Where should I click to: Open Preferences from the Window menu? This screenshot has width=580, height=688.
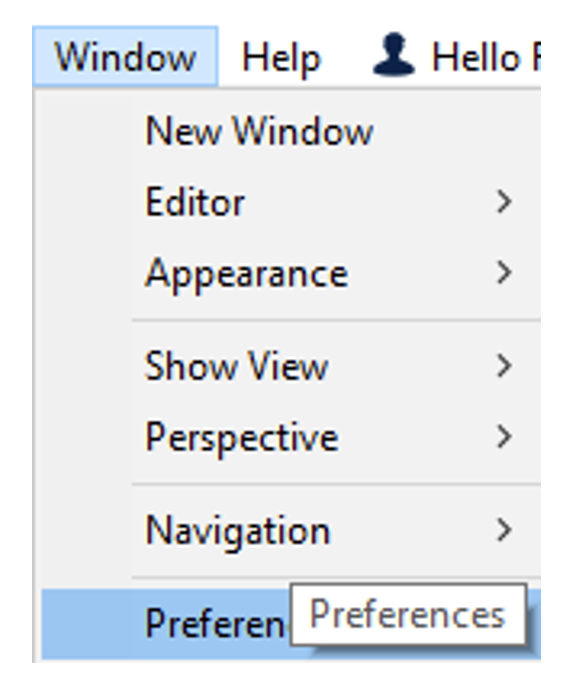pos(217,624)
